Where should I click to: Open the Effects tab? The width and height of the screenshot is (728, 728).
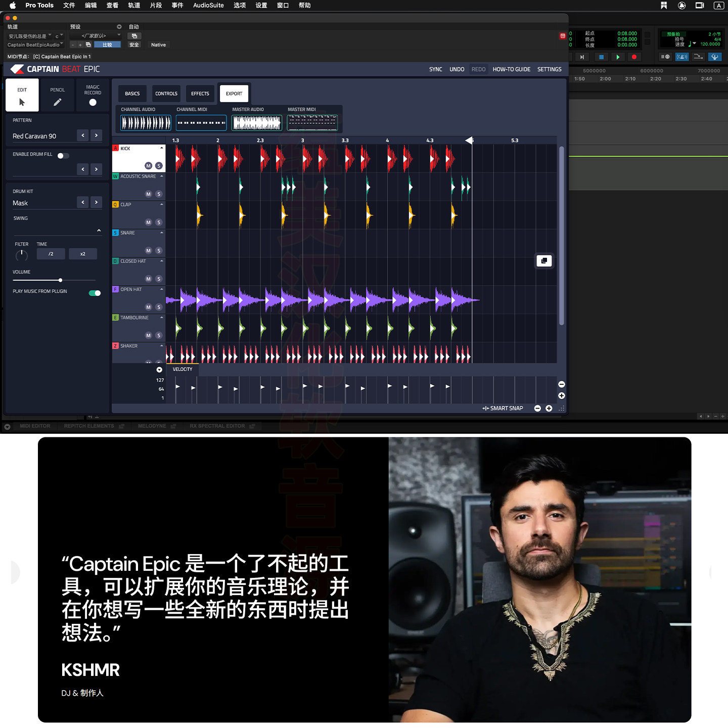(x=200, y=94)
